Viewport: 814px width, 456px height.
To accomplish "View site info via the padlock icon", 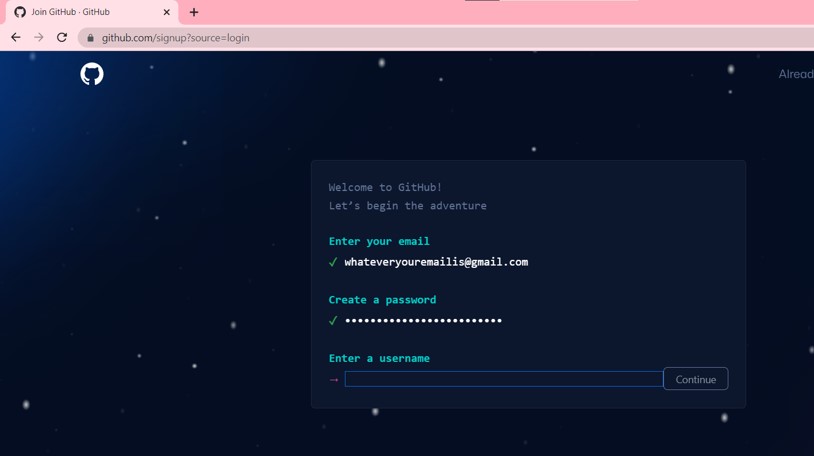I will tap(90, 38).
